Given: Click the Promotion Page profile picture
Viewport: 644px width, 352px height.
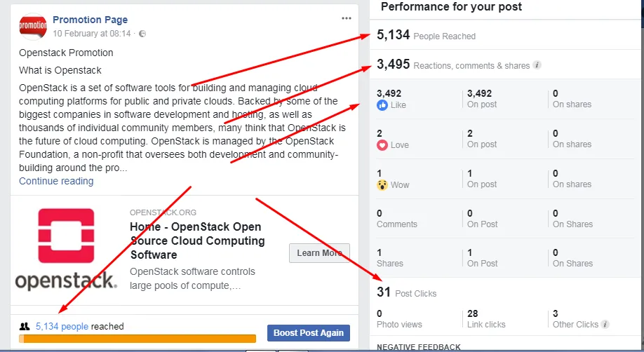Looking at the screenshot, I should (33, 26).
